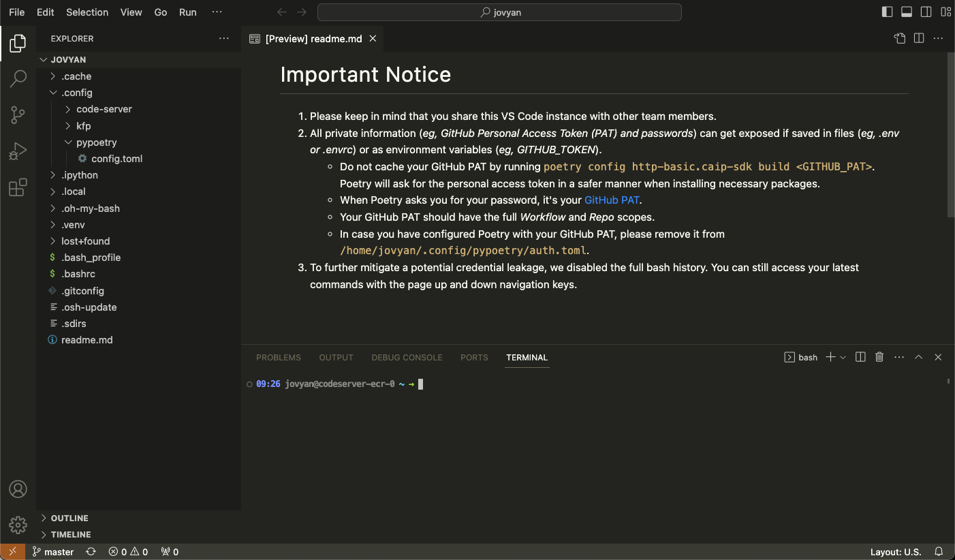Image resolution: width=955 pixels, height=560 pixels.
Task: Close the readme.md preview tab
Action: tap(373, 39)
